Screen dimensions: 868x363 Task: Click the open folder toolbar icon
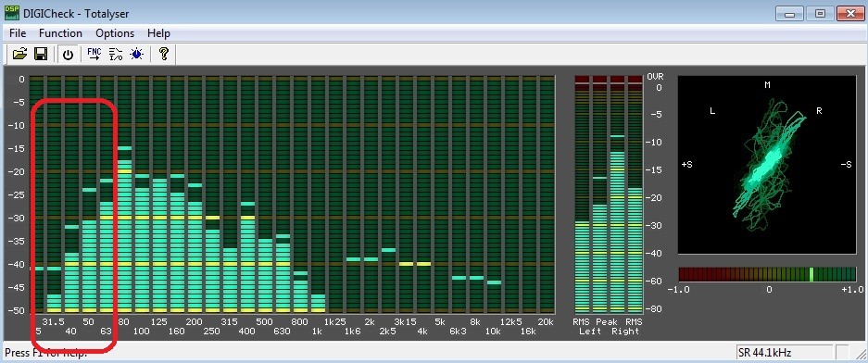click(x=20, y=54)
